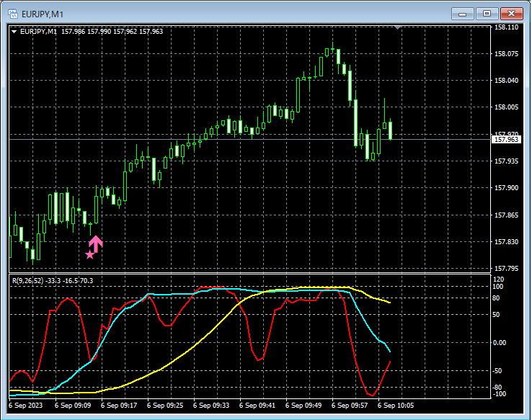Image resolution: width=532 pixels, height=420 pixels.
Task: Click the EURJPY,M1 window title text
Action: pyautogui.click(x=43, y=14)
